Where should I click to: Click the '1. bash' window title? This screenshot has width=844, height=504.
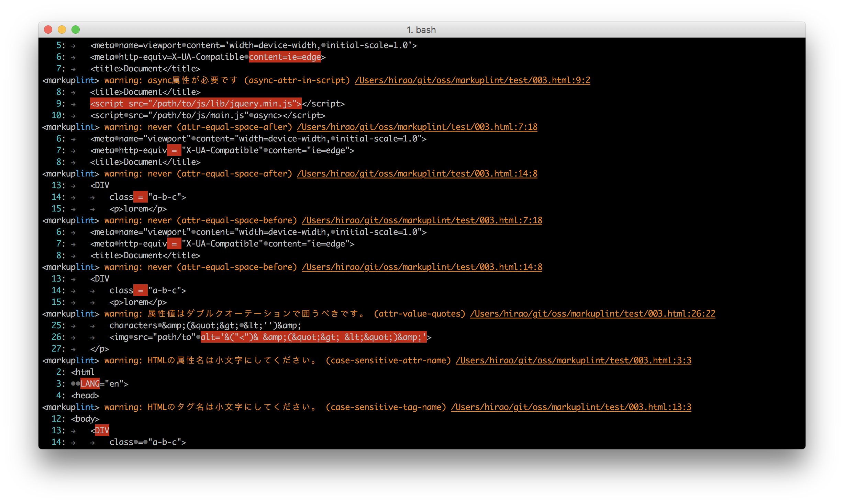coord(421,30)
